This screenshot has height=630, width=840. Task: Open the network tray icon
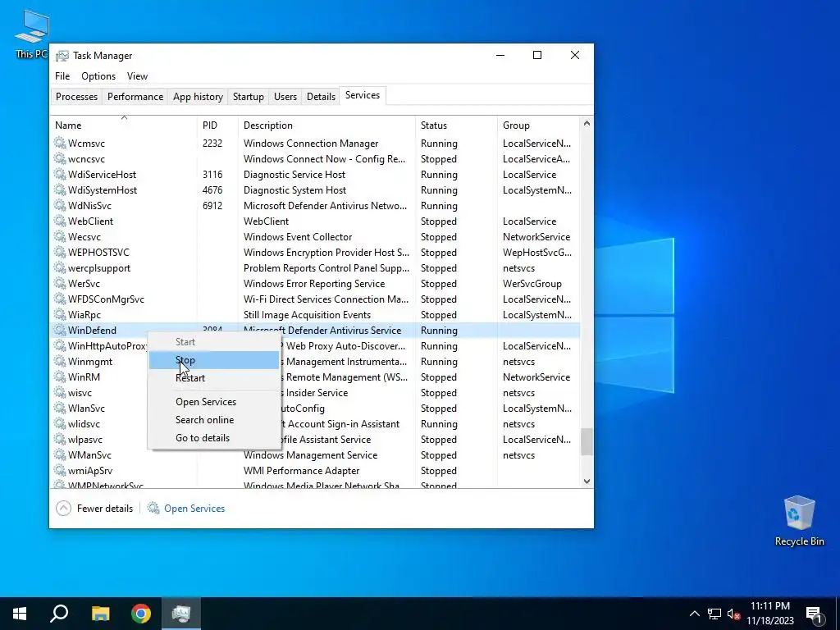pos(714,614)
